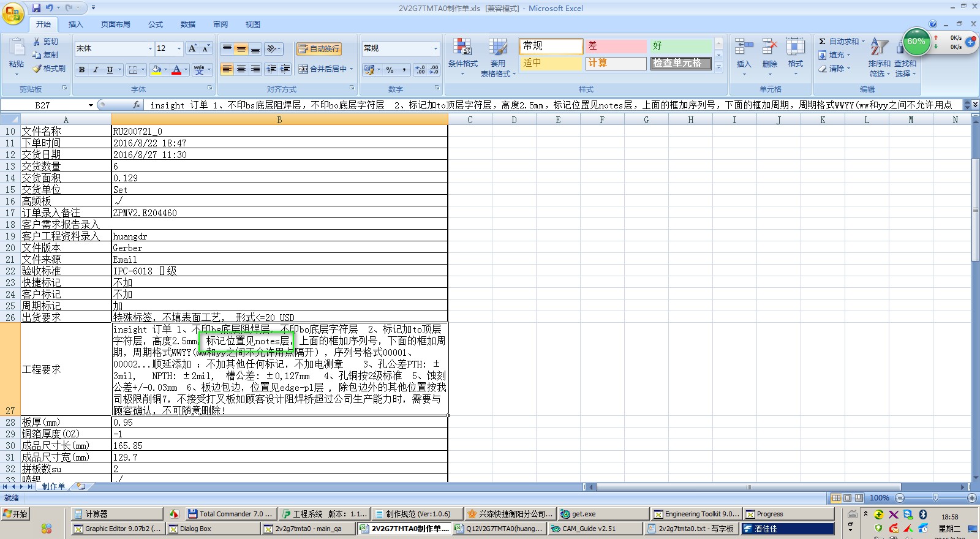Open customize quick access toolbar dropdown
The height and width of the screenshot is (539, 980).
[x=93, y=8]
